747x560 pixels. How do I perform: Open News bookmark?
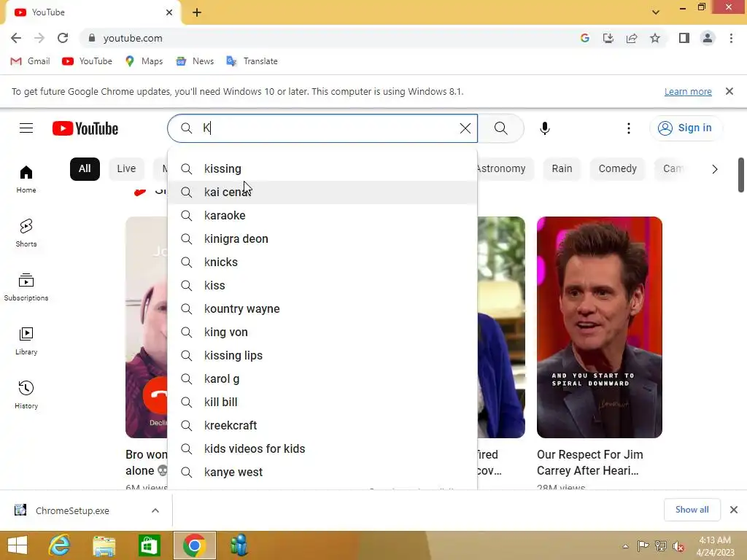click(x=195, y=61)
